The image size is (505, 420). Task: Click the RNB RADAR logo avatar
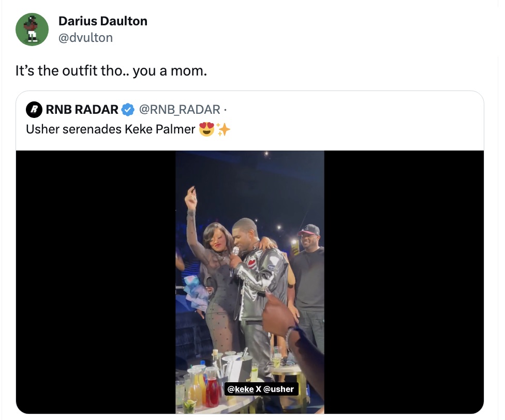[x=34, y=110]
